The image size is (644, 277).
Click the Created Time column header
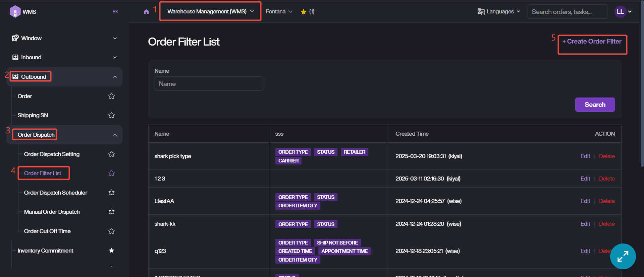(412, 134)
